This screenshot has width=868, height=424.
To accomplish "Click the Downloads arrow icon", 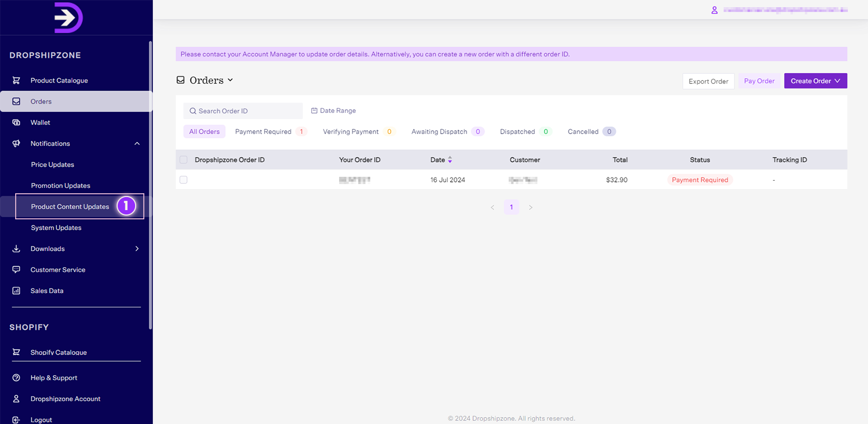I will pos(16,249).
